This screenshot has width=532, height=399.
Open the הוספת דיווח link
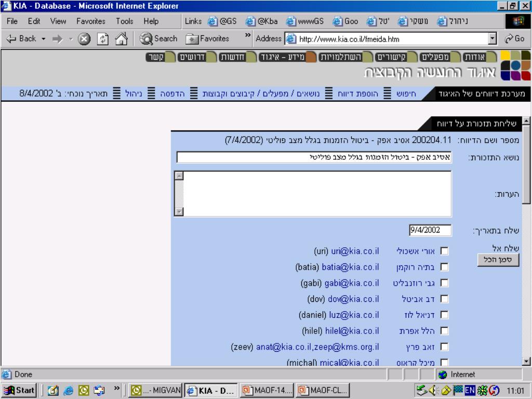[x=358, y=94]
